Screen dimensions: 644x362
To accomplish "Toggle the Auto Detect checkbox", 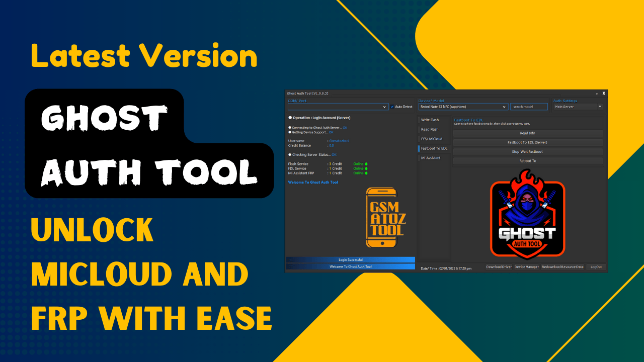I will pos(392,107).
